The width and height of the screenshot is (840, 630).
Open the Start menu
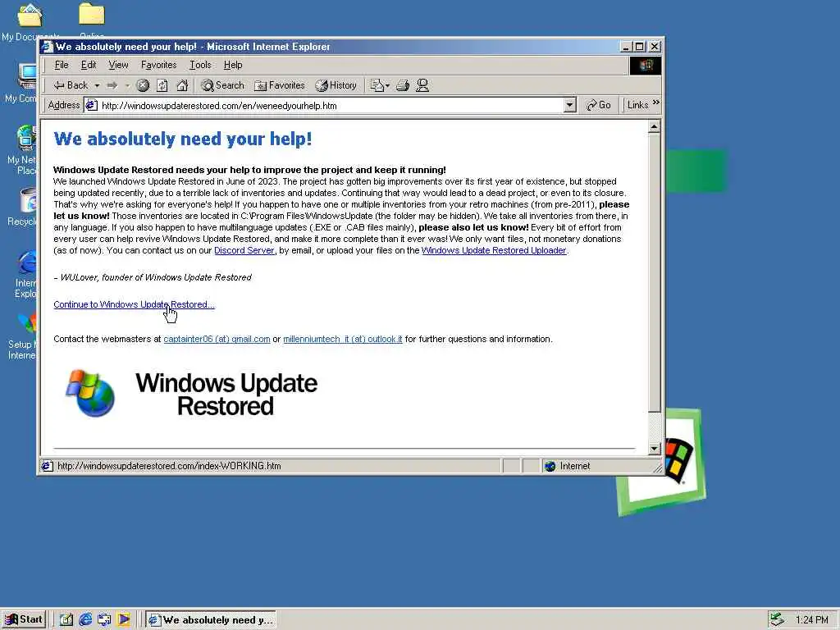click(24, 620)
